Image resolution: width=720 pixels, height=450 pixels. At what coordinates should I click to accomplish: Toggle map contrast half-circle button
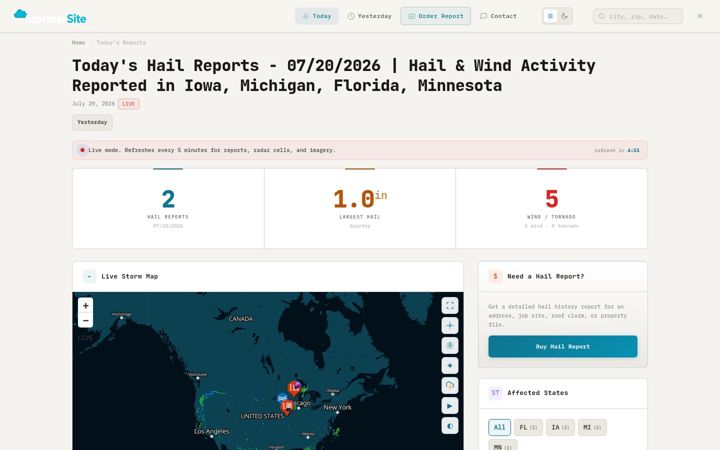coord(450,426)
